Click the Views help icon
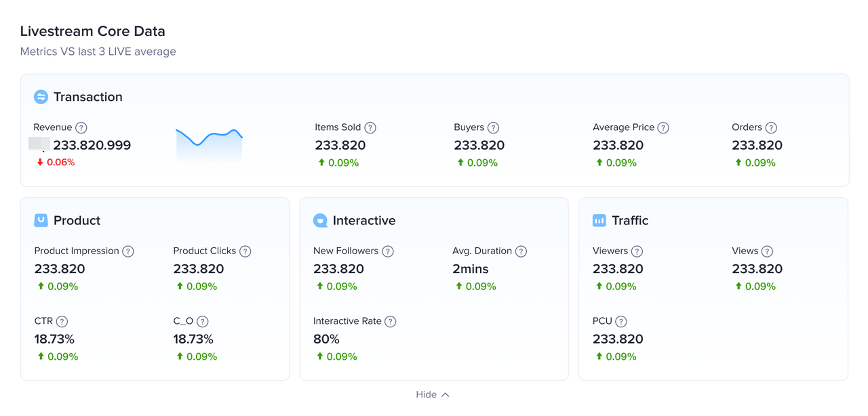 pyautogui.click(x=767, y=251)
